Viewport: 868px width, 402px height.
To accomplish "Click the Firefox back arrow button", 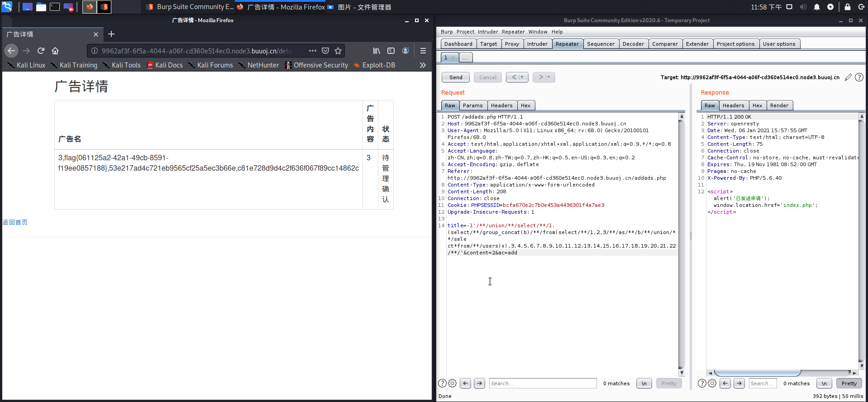I will click(x=12, y=51).
